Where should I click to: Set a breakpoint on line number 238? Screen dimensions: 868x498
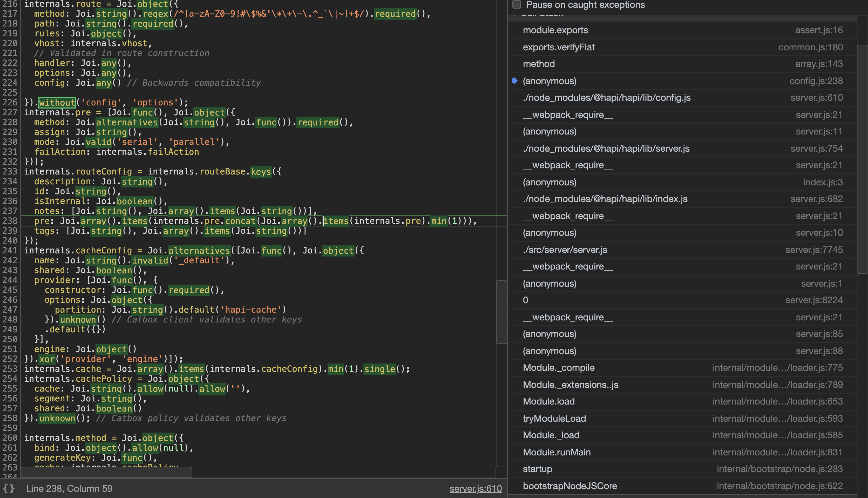click(x=10, y=221)
